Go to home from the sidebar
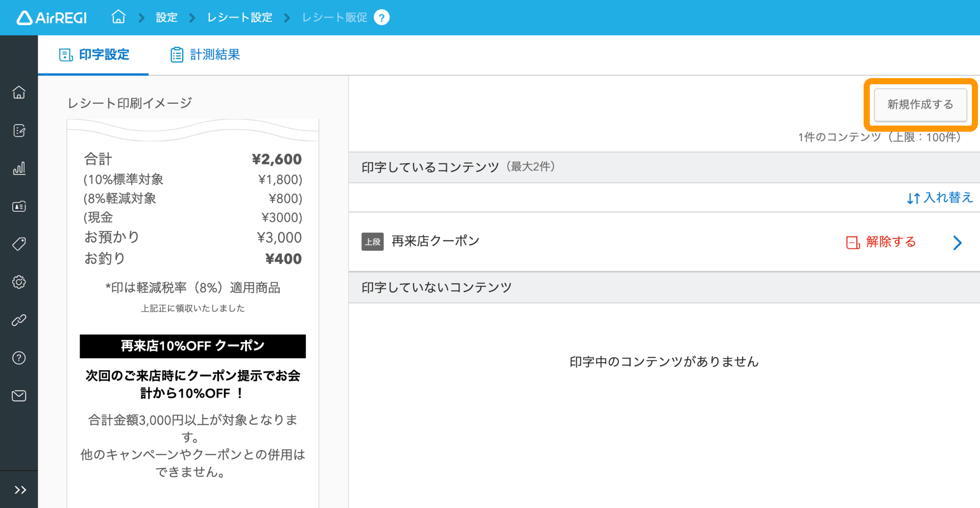This screenshot has height=508, width=980. (19, 92)
